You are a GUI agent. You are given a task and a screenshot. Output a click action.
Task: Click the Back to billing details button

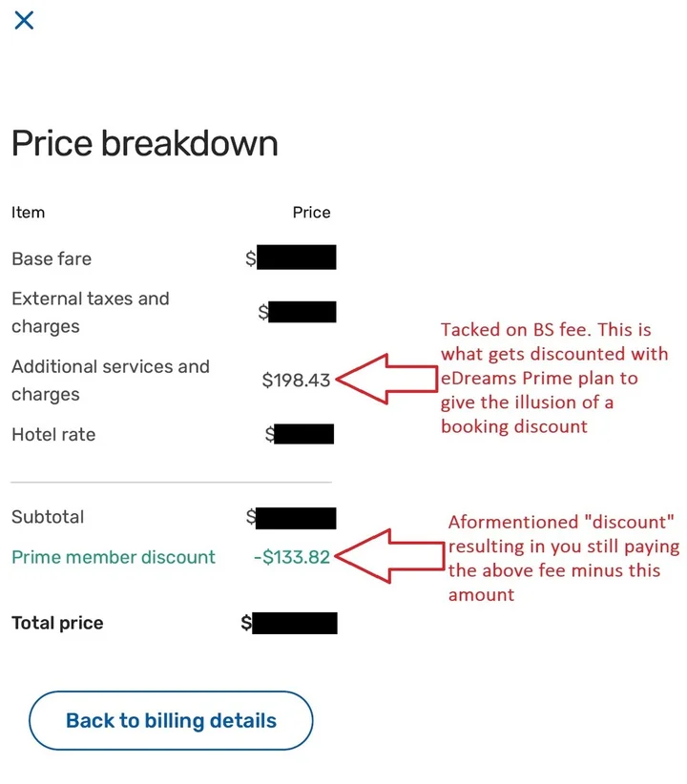(171, 720)
